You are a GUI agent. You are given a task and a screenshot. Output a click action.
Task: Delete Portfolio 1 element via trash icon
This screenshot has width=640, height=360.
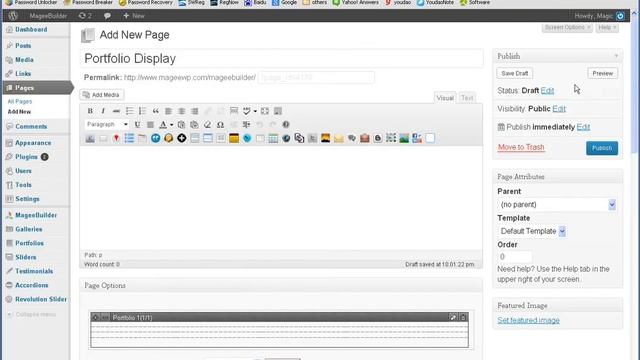[463, 317]
